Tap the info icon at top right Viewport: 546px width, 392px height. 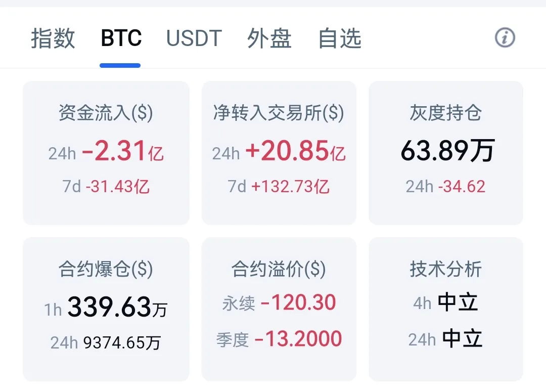click(x=505, y=37)
